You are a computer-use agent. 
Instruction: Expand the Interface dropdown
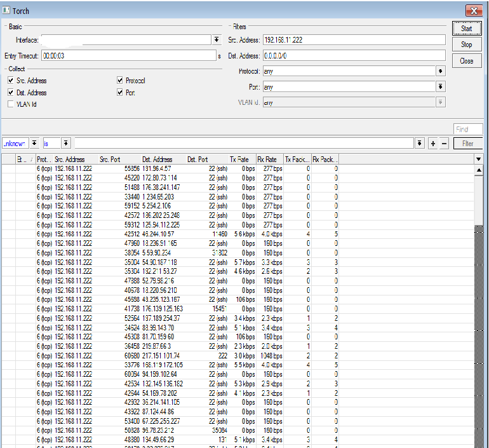coord(216,40)
